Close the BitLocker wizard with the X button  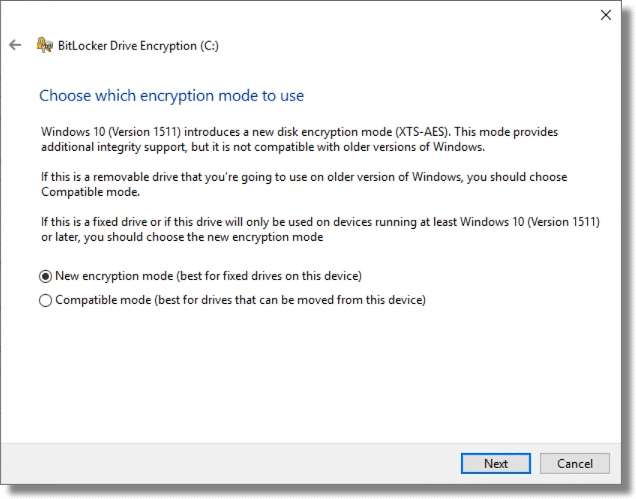[x=606, y=15]
